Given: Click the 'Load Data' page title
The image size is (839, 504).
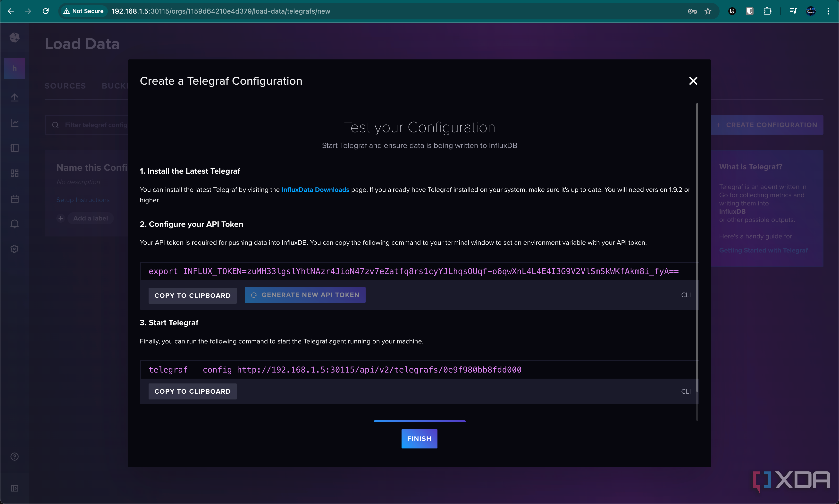Looking at the screenshot, I should pos(82,44).
